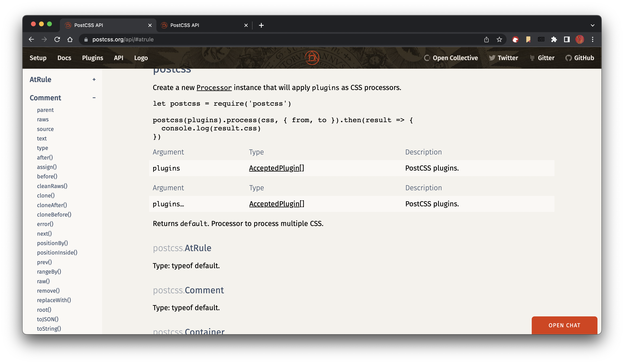Open the red circular extension icon
Screen dimensions: 624x364
(515, 39)
